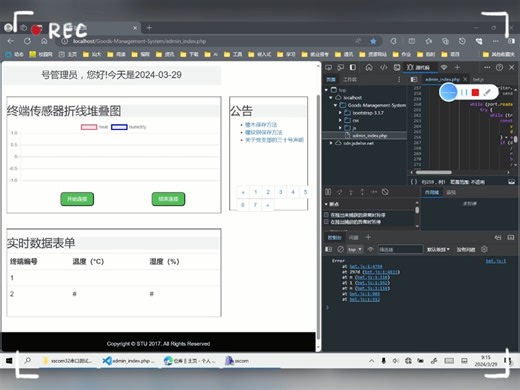Screen dimensions: 520x390
Task: Deactivate breakpoints in debugger toolbar
Action: pos(385,192)
